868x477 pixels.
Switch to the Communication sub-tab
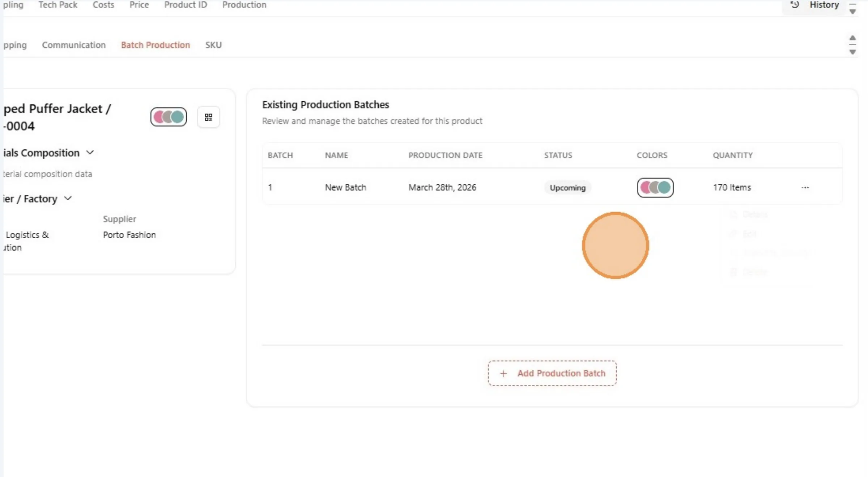click(x=74, y=45)
